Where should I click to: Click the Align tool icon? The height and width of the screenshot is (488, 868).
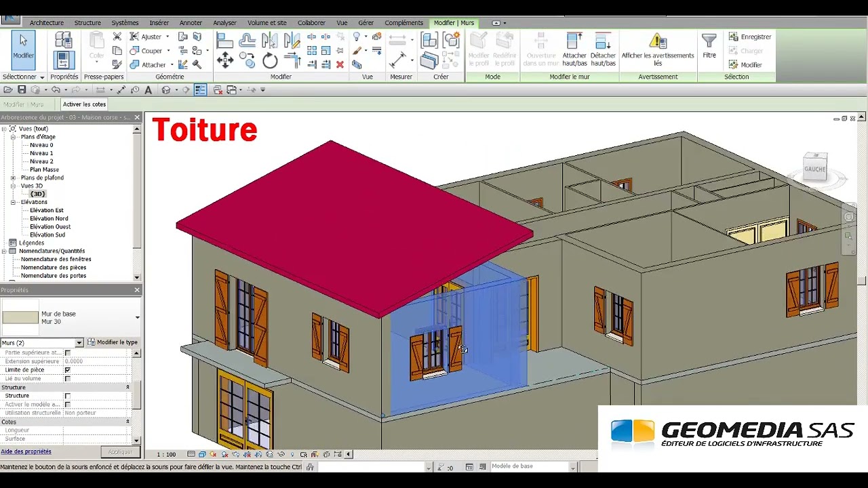[x=225, y=40]
